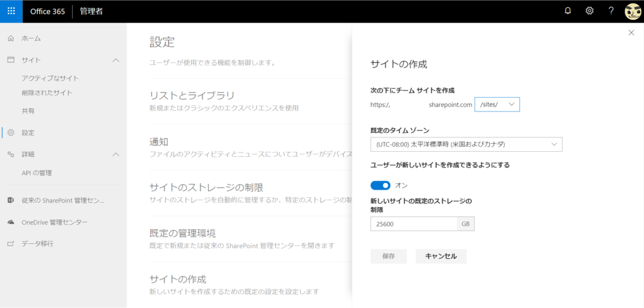The image size is (644, 308).
Task: Open the /sites/ path dropdown
Action: click(x=497, y=105)
